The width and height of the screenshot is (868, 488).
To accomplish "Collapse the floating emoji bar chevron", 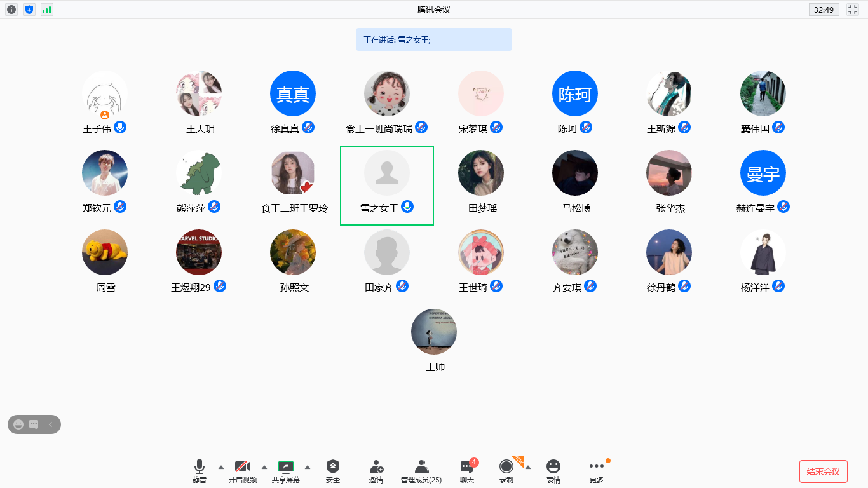I will pos(51,424).
